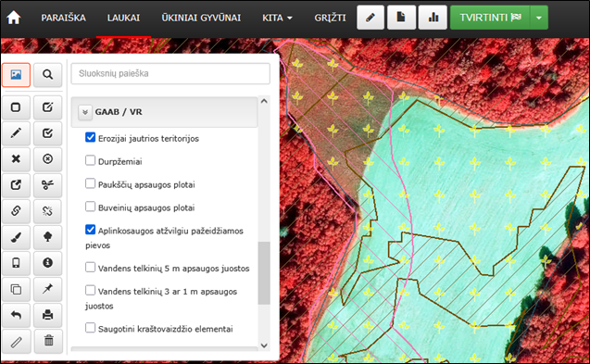This screenshot has width=590, height=364.
Task: Click the home icon in top bar
Action: click(14, 18)
